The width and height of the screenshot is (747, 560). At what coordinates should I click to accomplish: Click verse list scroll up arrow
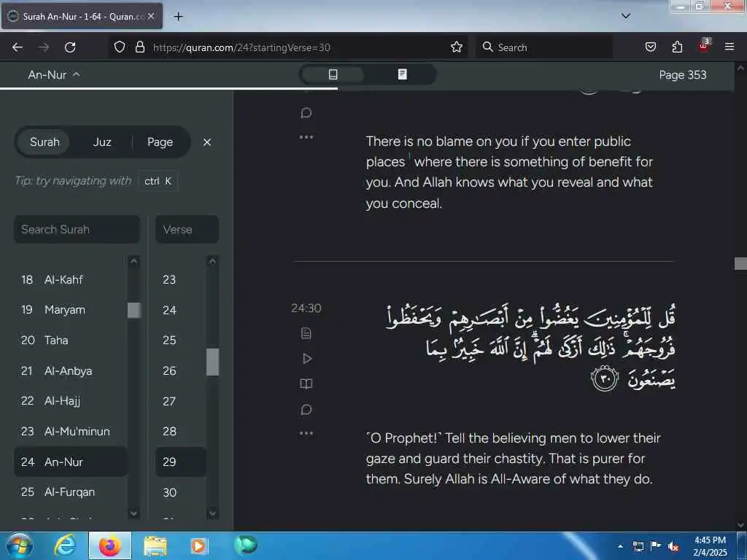click(x=212, y=261)
